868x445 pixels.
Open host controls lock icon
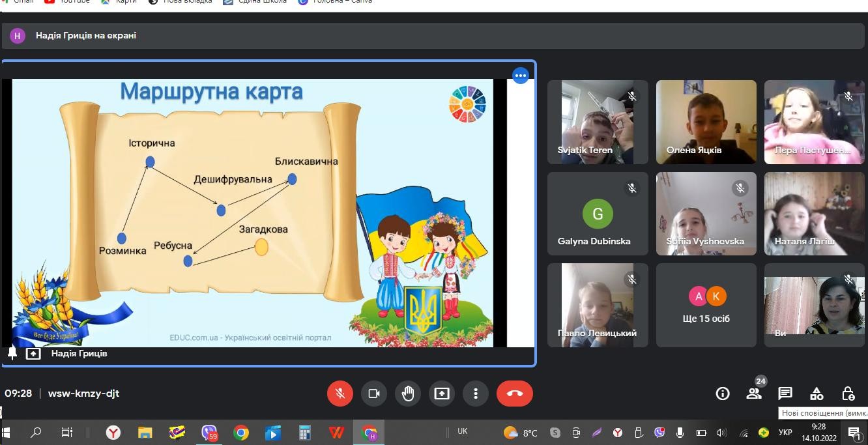848,394
